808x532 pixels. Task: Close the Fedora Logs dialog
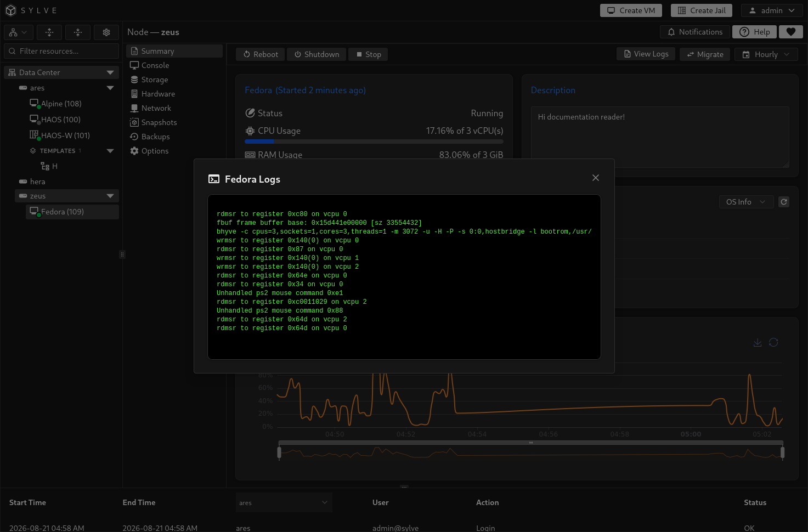(x=596, y=178)
